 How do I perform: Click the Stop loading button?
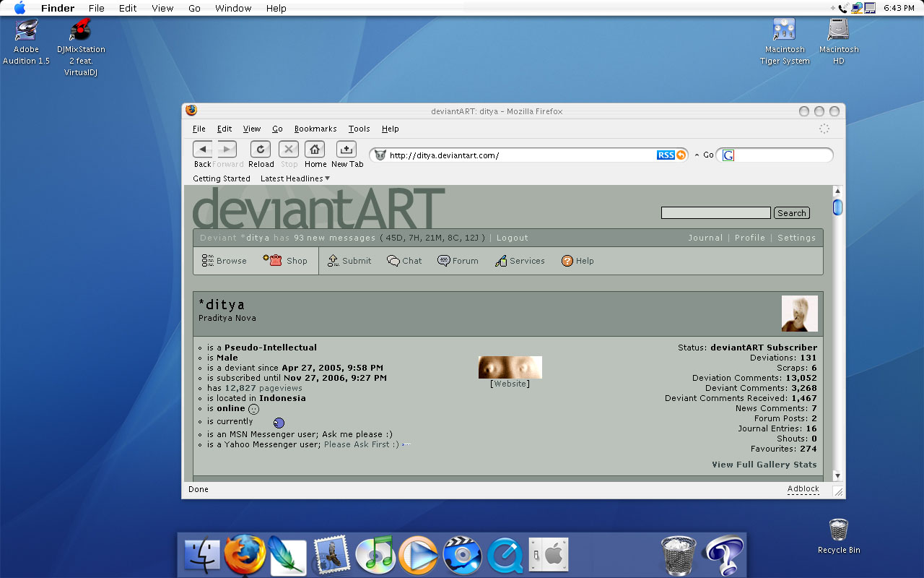pos(289,149)
